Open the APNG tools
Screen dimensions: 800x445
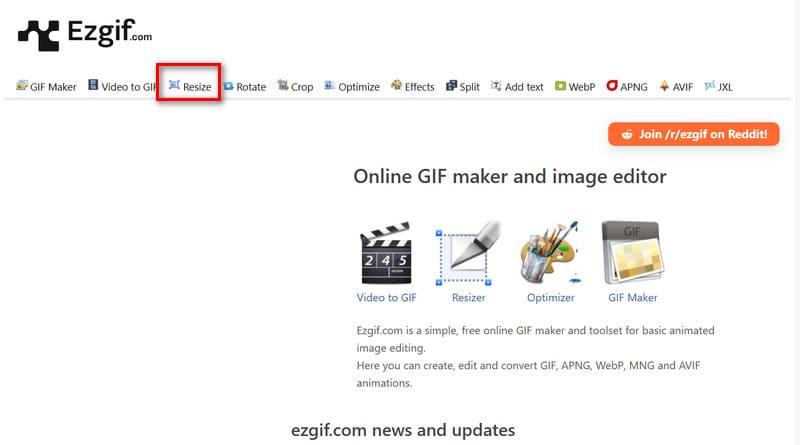coord(627,87)
